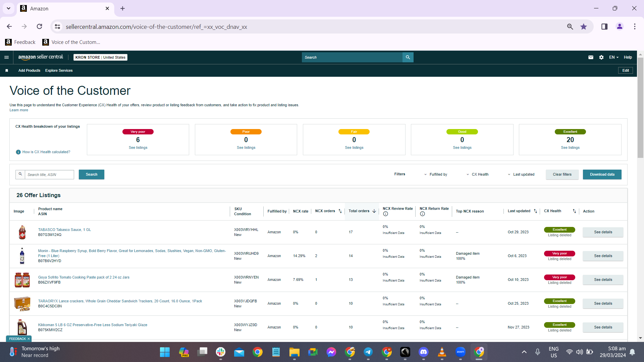Screen dimensions: 644x362
Task: Sort by Last updated arrows icon
Action: 535,211
